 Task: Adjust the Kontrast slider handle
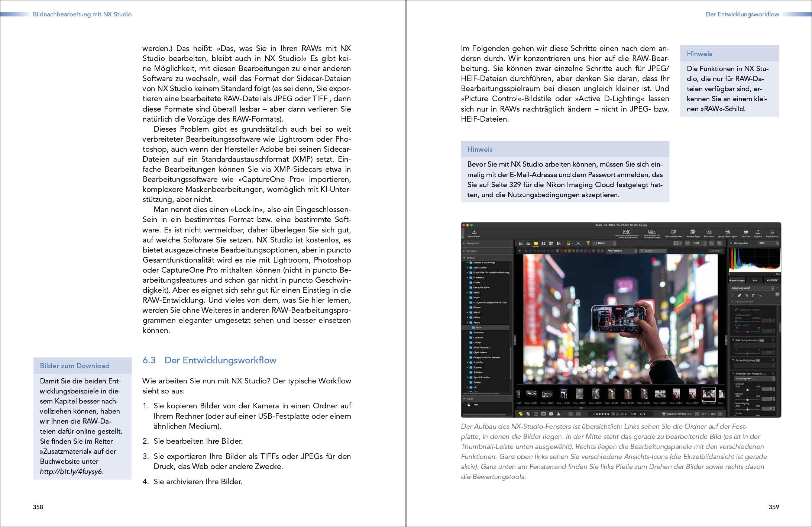coord(747,400)
